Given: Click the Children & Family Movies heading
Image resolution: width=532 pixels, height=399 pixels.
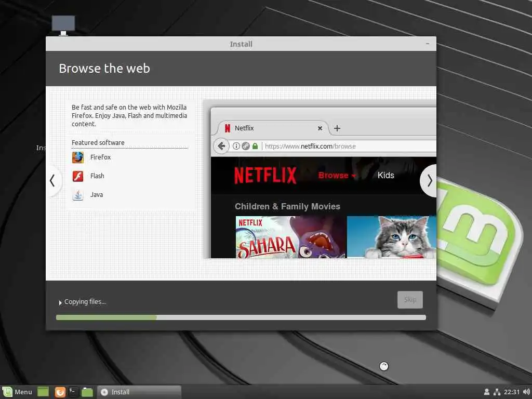Looking at the screenshot, I should pyautogui.click(x=287, y=207).
